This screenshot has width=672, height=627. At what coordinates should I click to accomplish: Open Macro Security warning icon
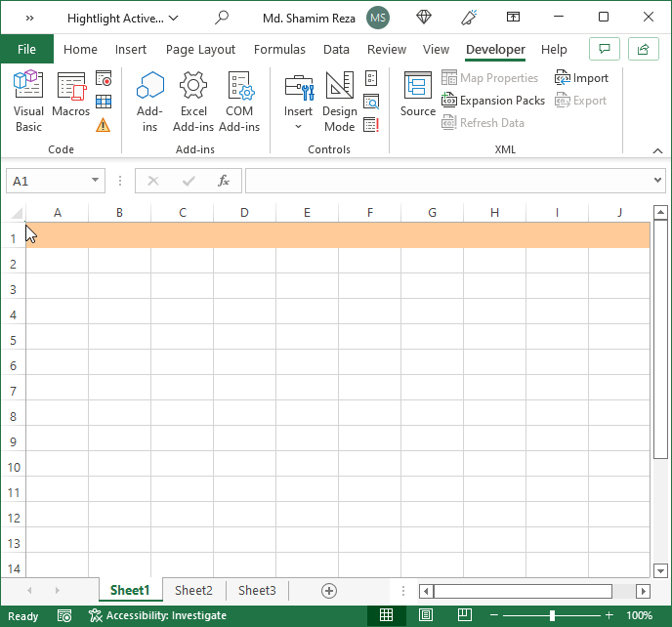104,125
